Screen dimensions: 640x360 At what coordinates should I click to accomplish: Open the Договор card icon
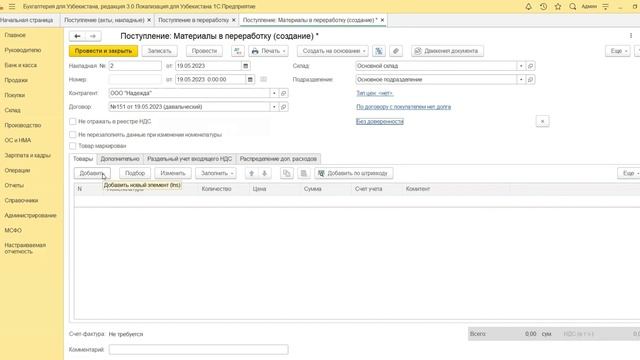tap(284, 107)
